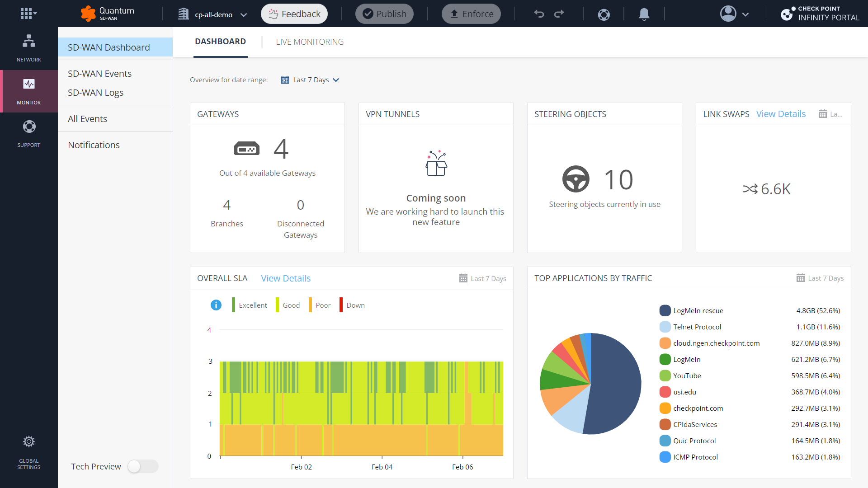Screen dimensions: 868x488
Task: Click the Overall SLA info icon
Action: coord(216,305)
